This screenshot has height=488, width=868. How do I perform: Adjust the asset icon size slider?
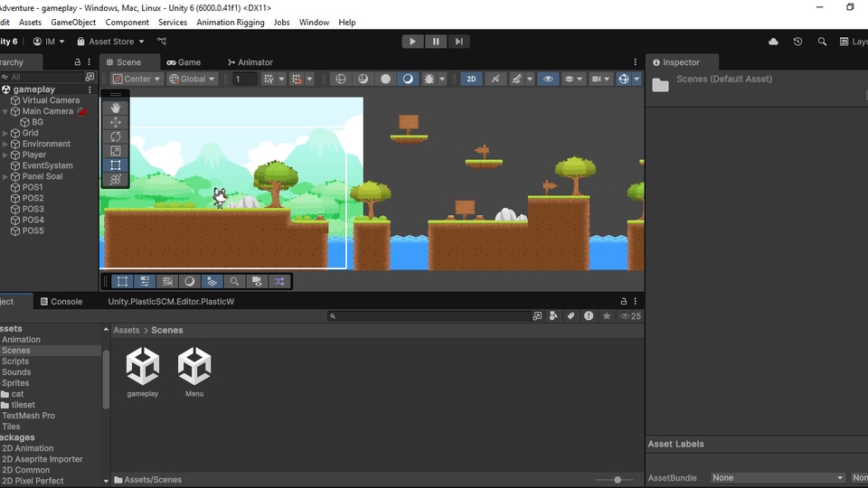point(618,480)
